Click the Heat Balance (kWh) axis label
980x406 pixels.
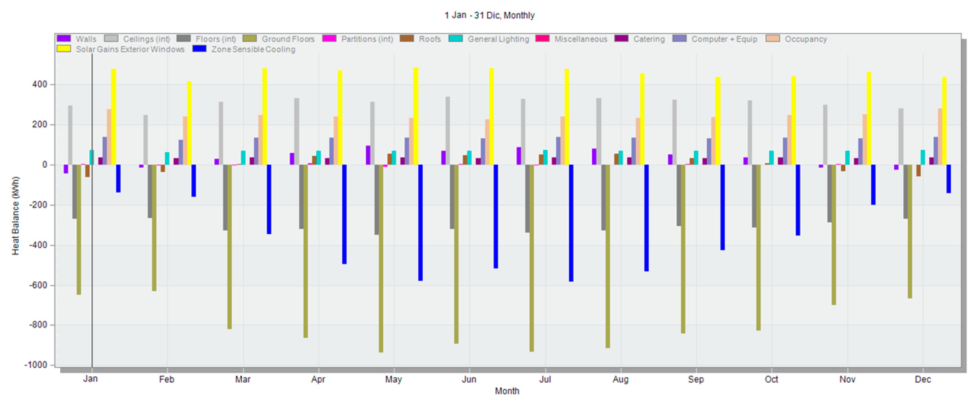tap(15, 216)
